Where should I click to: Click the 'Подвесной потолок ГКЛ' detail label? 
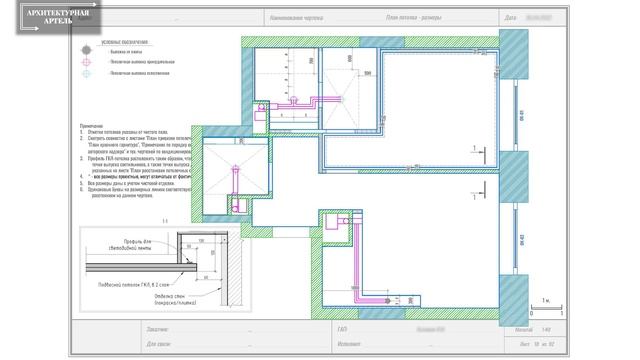[x=133, y=284]
